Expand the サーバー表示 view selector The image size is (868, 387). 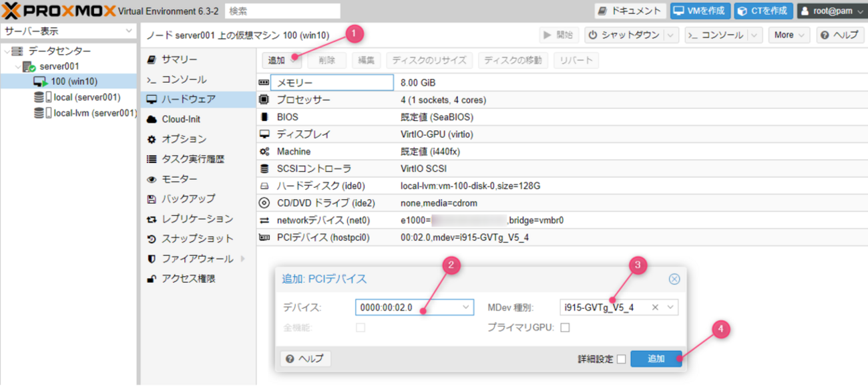click(128, 31)
